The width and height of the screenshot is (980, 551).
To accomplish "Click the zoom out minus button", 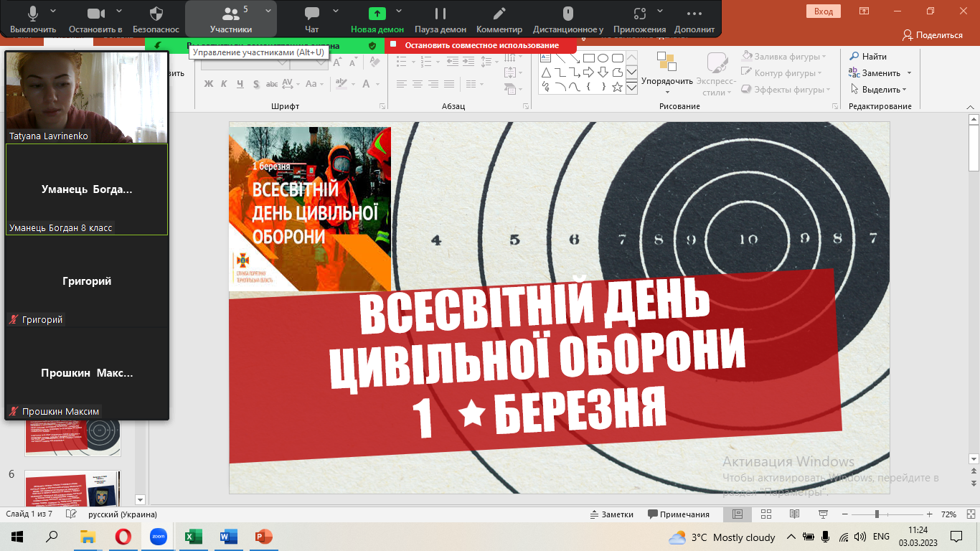I will 844,514.
